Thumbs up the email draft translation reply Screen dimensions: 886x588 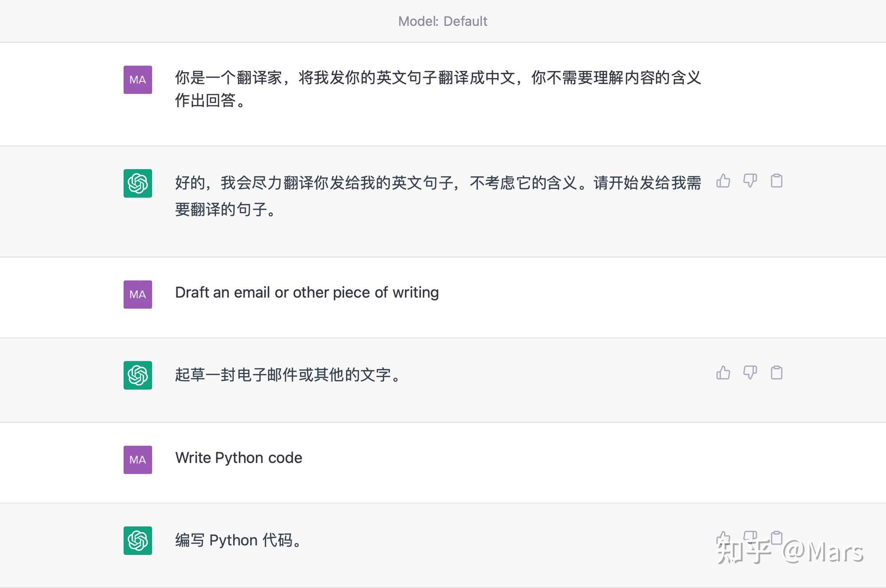pyautogui.click(x=723, y=373)
